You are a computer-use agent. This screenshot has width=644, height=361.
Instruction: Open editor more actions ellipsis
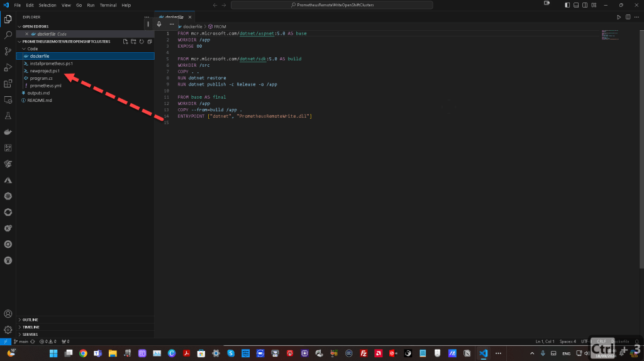636,17
